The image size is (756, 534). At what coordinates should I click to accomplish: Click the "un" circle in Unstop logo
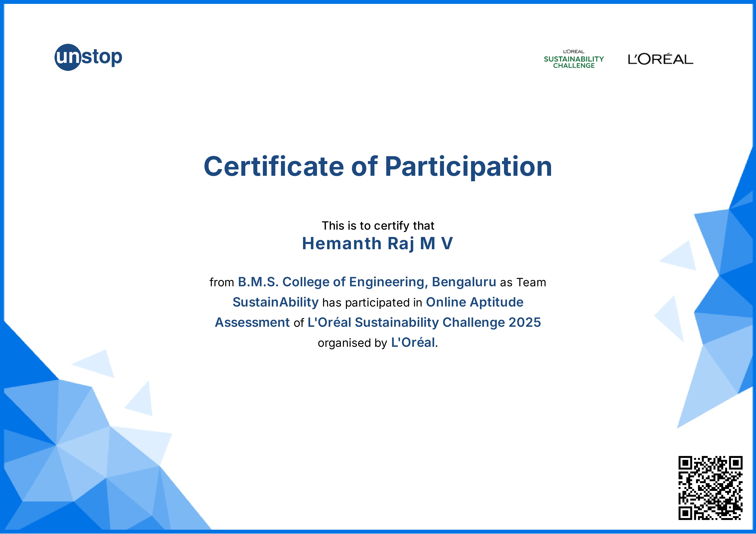coord(67,57)
